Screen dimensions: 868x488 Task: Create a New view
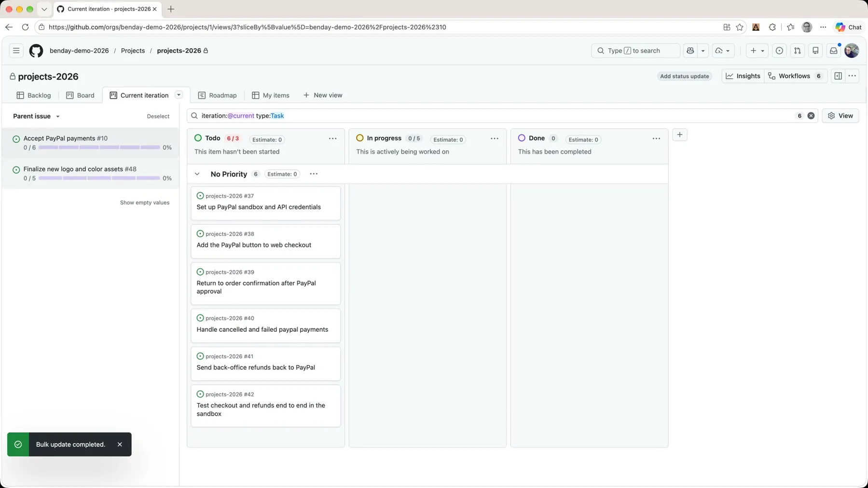(x=323, y=95)
